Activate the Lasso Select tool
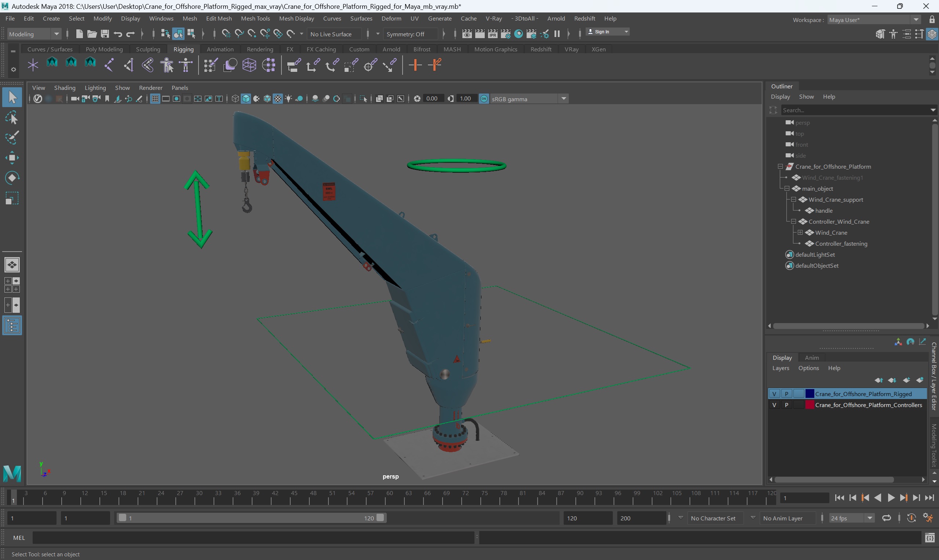 click(12, 118)
